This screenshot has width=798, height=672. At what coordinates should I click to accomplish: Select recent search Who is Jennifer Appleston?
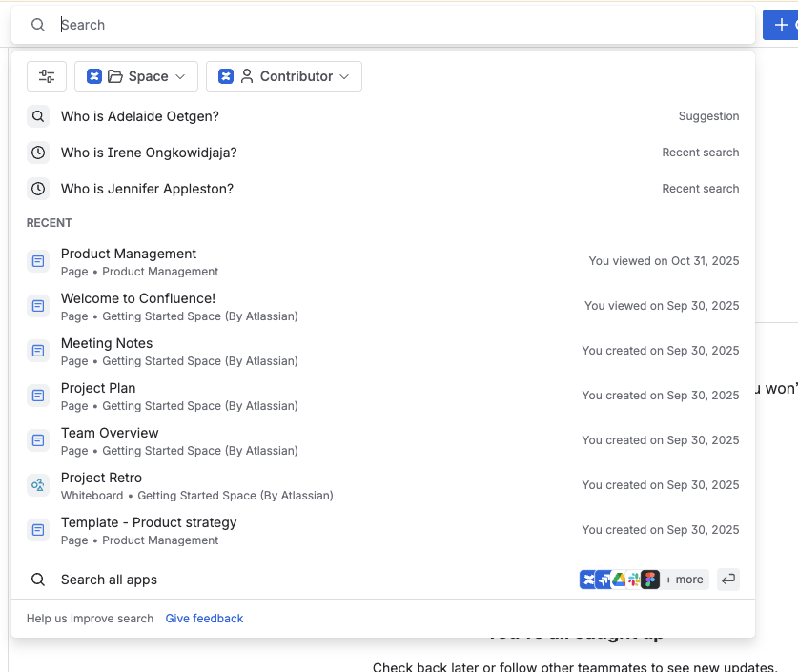click(382, 189)
